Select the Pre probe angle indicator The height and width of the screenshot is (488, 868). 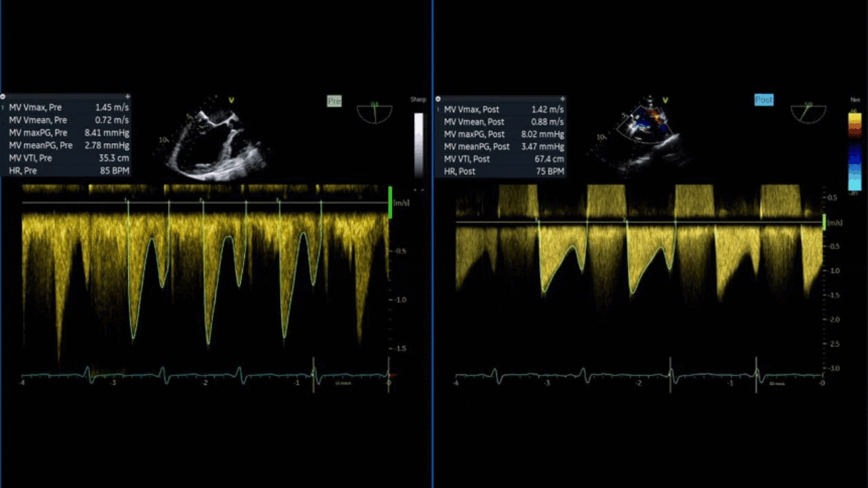(x=374, y=113)
